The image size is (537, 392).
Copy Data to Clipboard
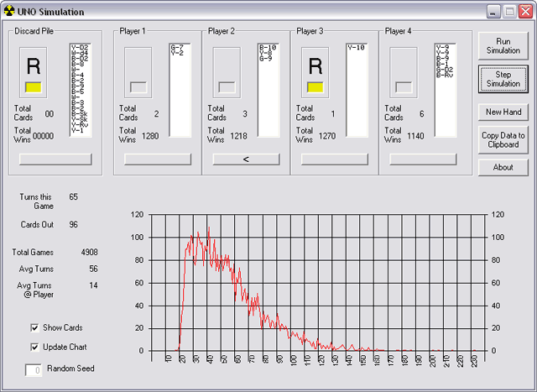click(x=503, y=140)
